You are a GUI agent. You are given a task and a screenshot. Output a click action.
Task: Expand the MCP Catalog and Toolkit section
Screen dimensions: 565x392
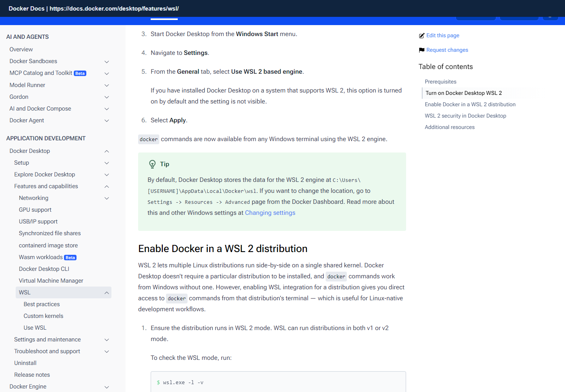pos(107,73)
